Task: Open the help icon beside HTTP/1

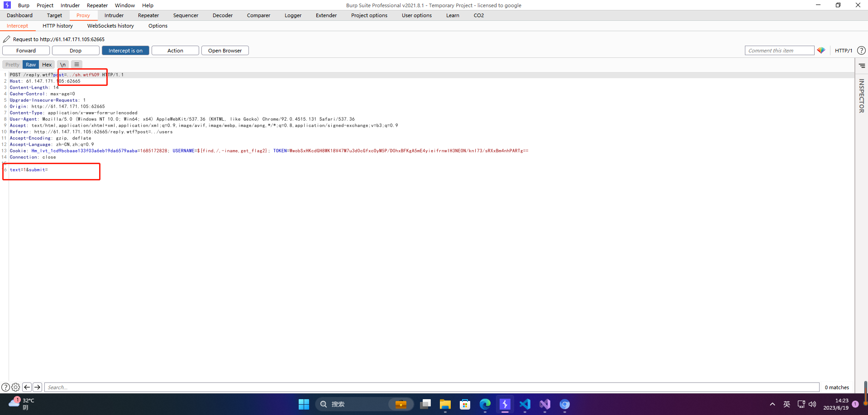Action: coord(862,50)
